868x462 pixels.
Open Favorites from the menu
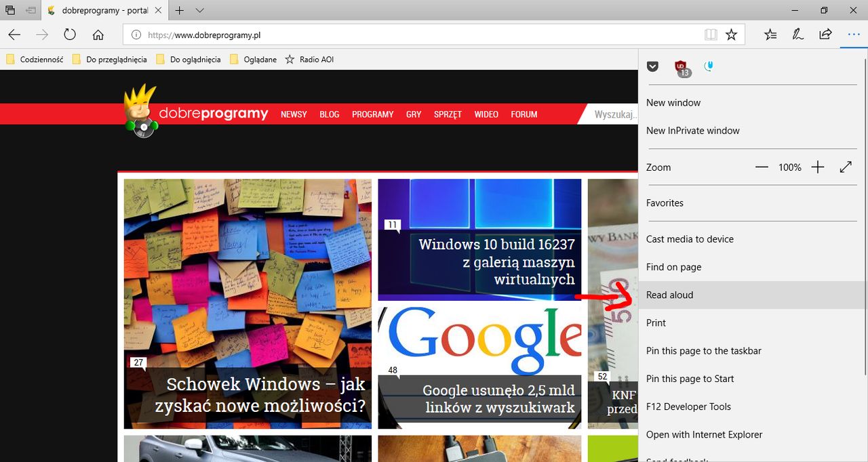point(752,203)
